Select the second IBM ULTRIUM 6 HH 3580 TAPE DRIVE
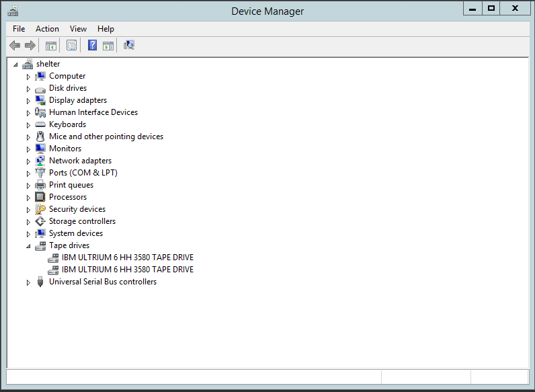 [128, 270]
